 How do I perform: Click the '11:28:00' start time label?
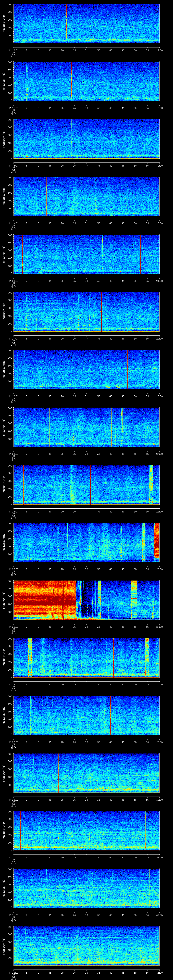coord(14,742)
